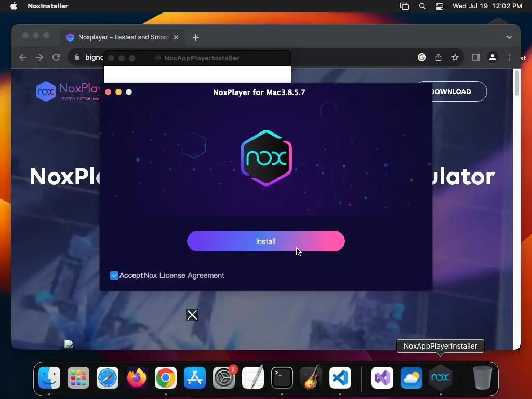Open Safari from the Dock
Image resolution: width=532 pixels, height=399 pixels.
[108, 378]
